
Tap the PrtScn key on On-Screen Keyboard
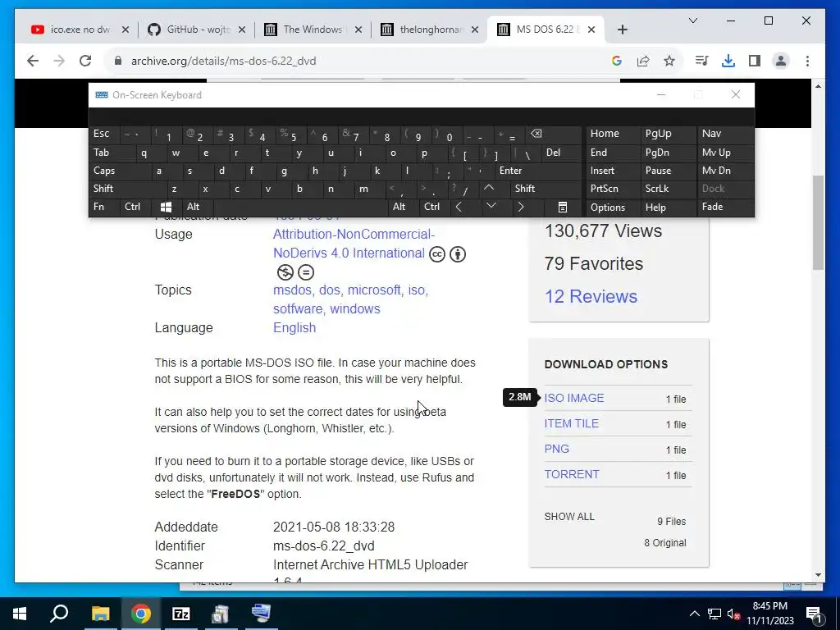click(x=612, y=189)
